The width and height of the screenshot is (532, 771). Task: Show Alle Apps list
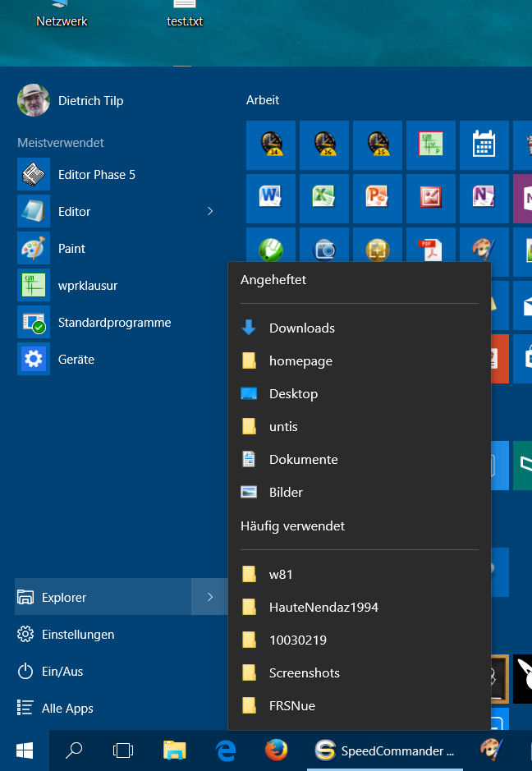pyautogui.click(x=67, y=709)
